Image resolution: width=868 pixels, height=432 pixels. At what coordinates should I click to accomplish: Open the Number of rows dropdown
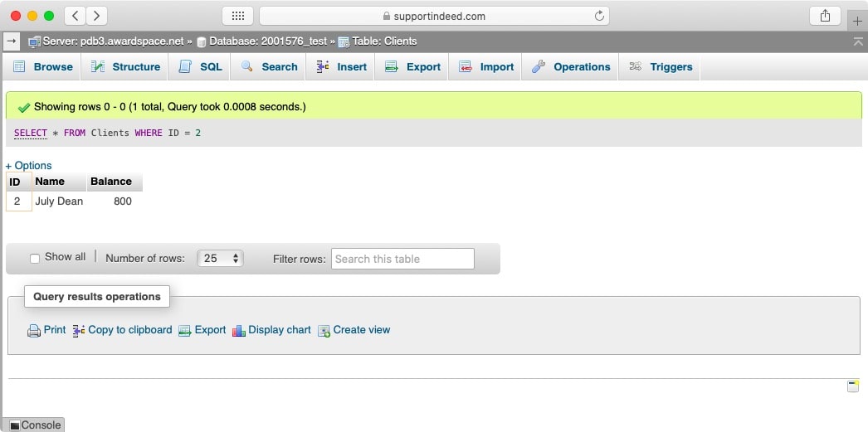click(x=220, y=259)
